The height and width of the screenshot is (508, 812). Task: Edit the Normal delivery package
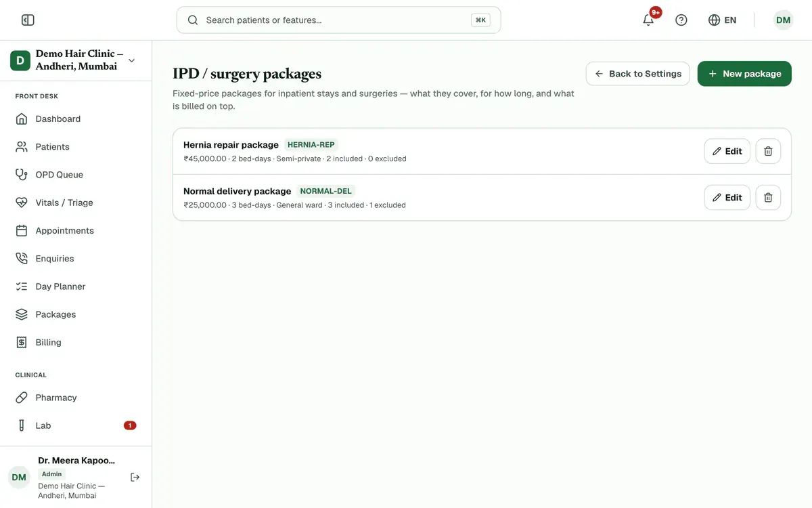click(727, 198)
